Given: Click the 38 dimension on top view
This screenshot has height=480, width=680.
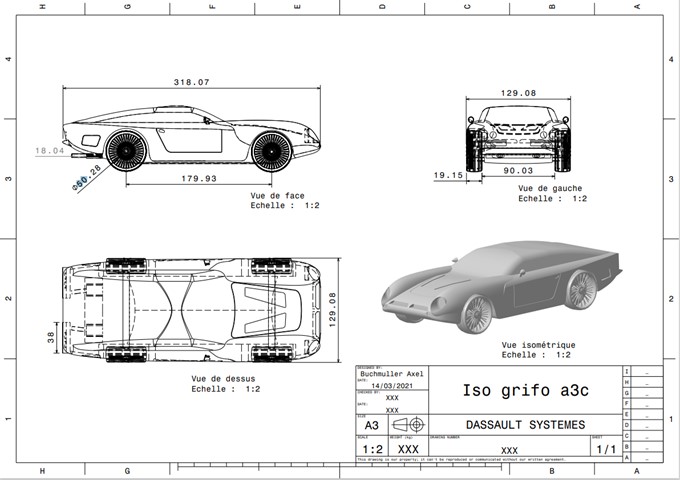Looking at the screenshot, I should tap(50, 337).
